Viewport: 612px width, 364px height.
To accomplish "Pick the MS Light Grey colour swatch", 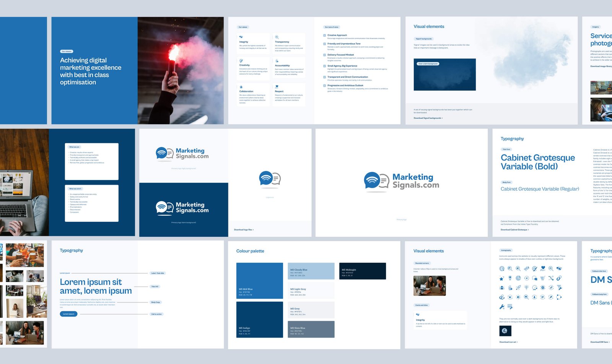I will [311, 291].
